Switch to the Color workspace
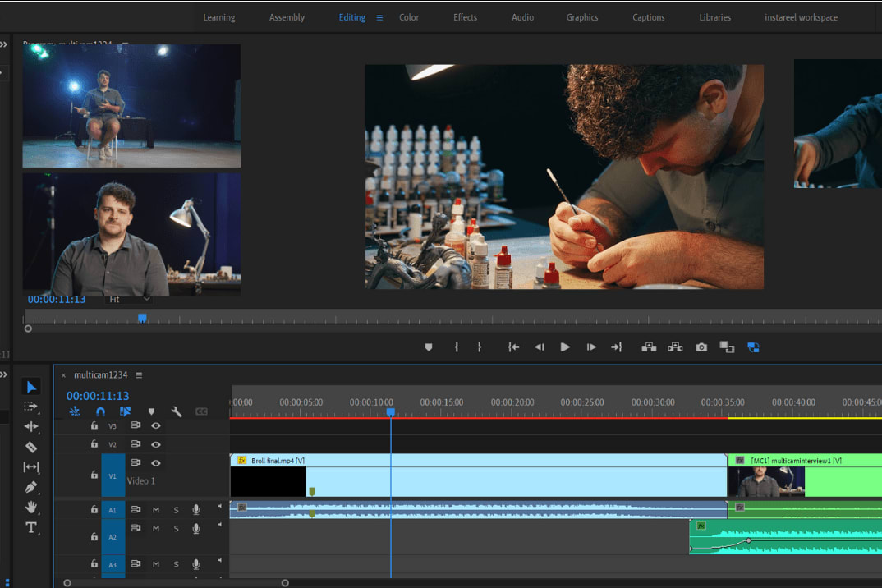Screen dimensions: 882x588 [x=409, y=17]
